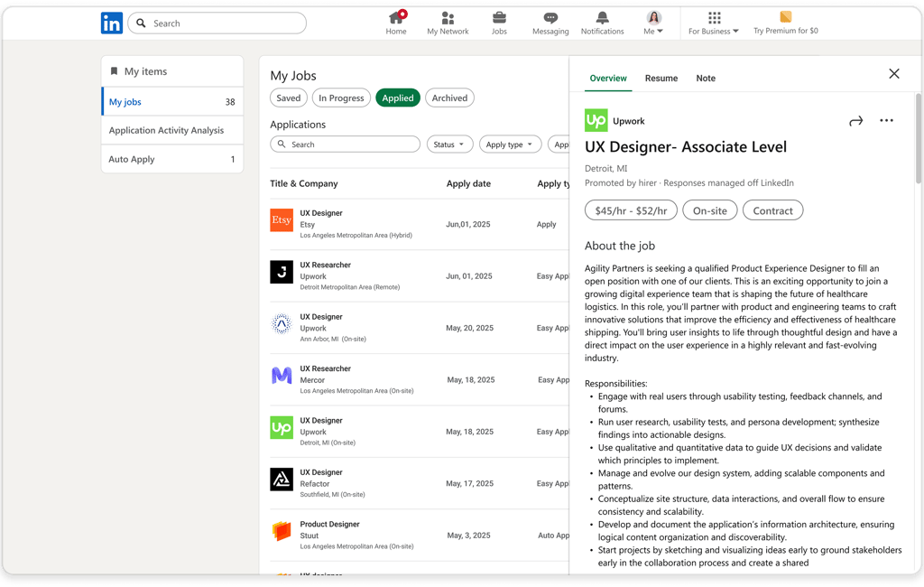Click the top LinkedIn search field

click(x=217, y=23)
